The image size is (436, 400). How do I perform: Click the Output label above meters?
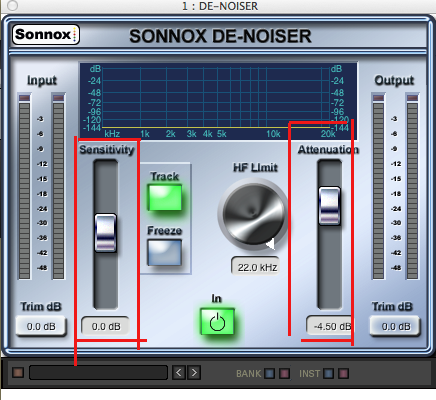(394, 80)
